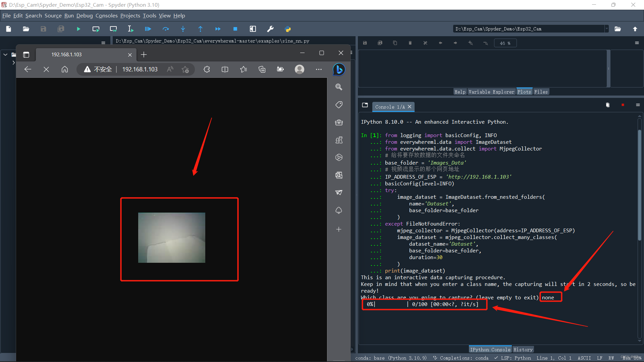Toggle Bing browser sidebar panel
644x362 pixels.
pos(339,69)
